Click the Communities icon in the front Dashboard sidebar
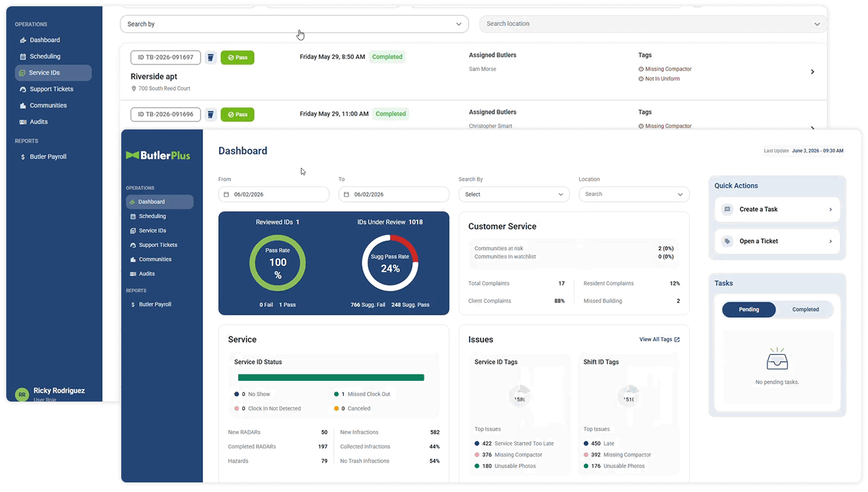The image size is (868, 492). (133, 260)
